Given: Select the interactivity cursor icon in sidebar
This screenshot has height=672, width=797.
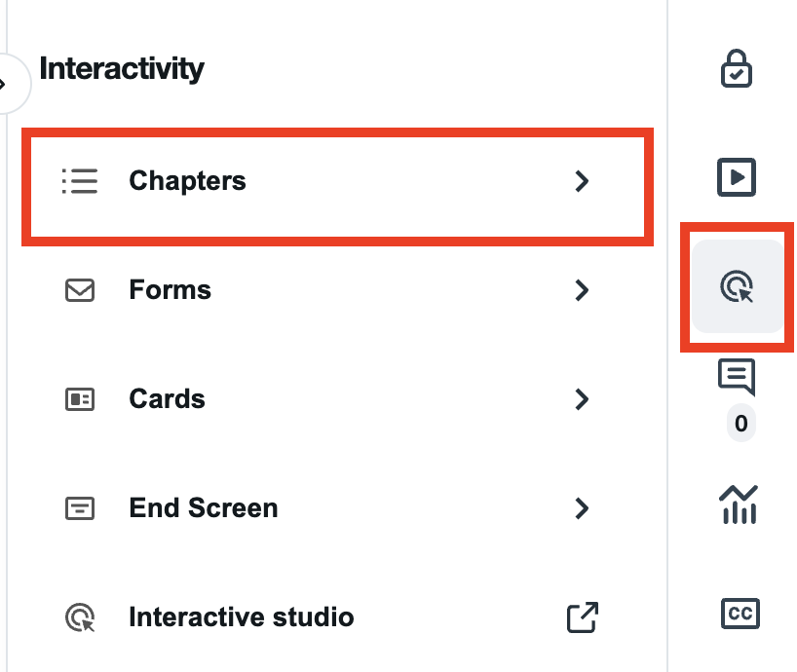Looking at the screenshot, I should (x=738, y=287).
